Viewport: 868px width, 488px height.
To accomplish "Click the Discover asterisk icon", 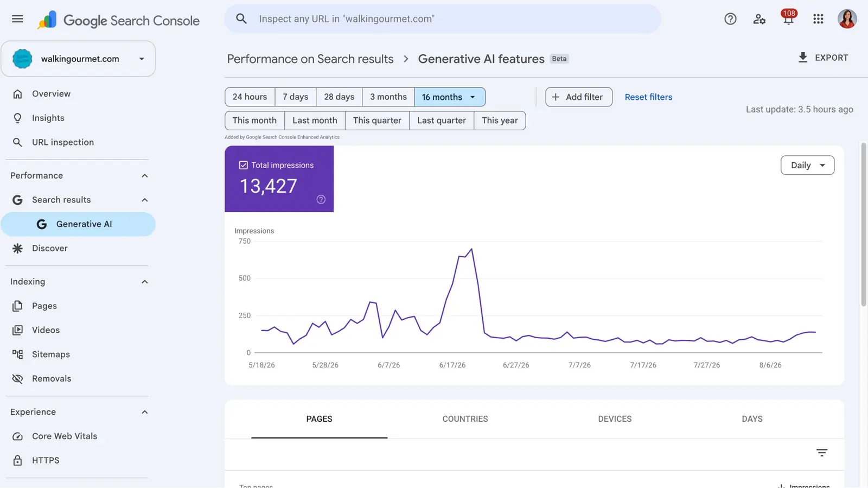I will coord(18,249).
